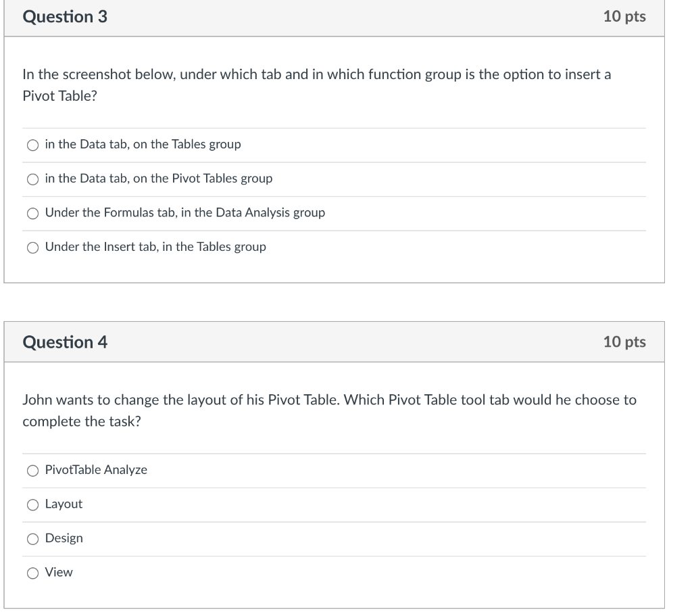
Task: Click the 'Pivot Tables group' answer label
Action: pyautogui.click(x=159, y=179)
